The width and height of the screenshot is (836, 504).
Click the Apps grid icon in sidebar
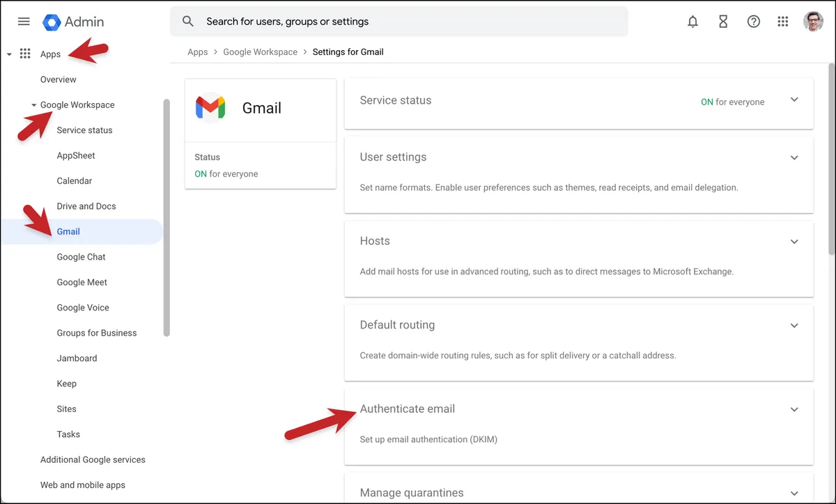point(25,54)
